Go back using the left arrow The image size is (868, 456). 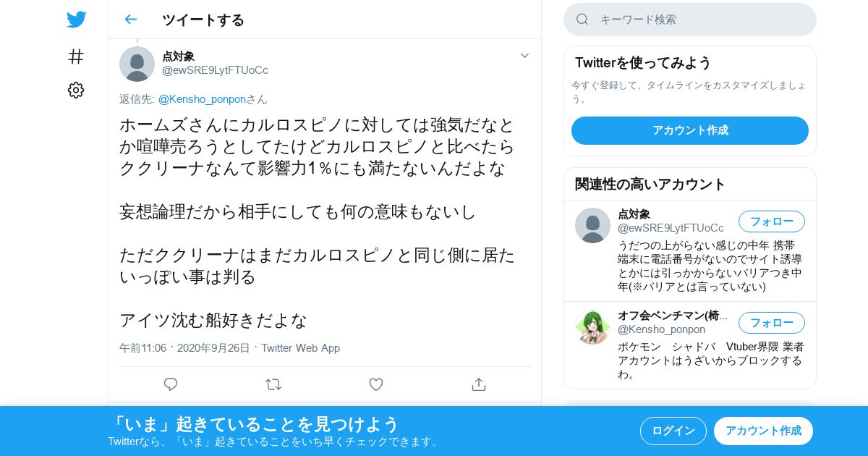(x=130, y=20)
